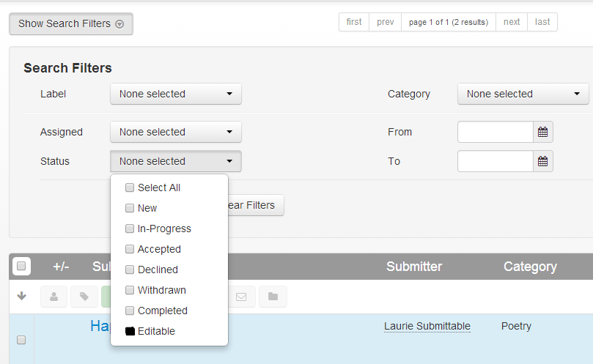Click the From date input field
Viewport: 593px width, 364px height.
coord(496,132)
